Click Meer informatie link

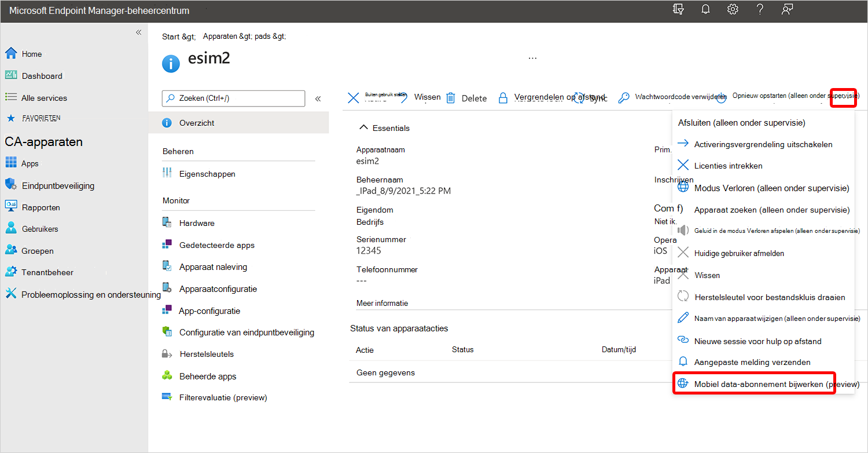(x=382, y=303)
